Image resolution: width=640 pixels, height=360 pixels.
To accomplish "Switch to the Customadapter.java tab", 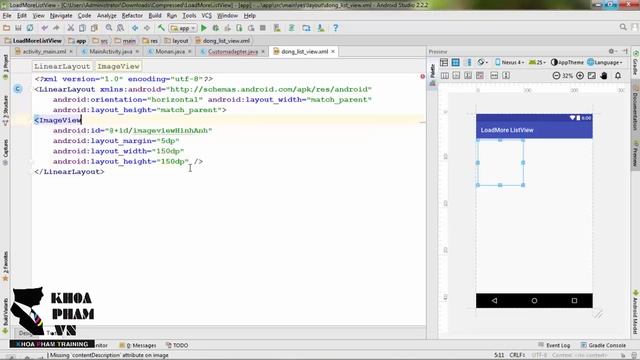I will 233,51.
